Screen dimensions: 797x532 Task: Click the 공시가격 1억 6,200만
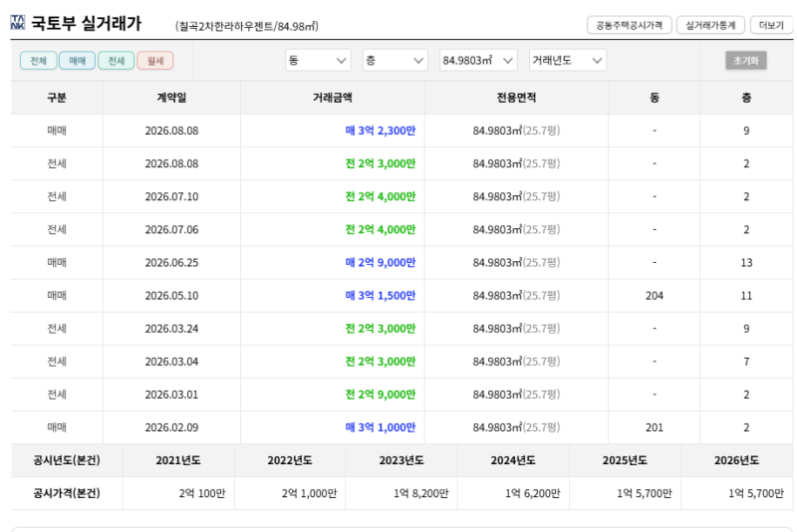pyautogui.click(x=533, y=493)
